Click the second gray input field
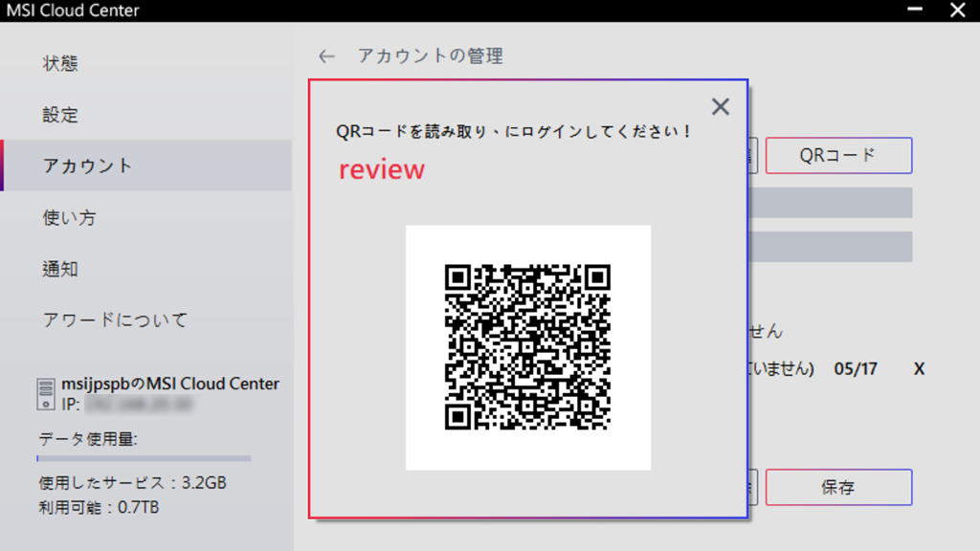 [831, 247]
